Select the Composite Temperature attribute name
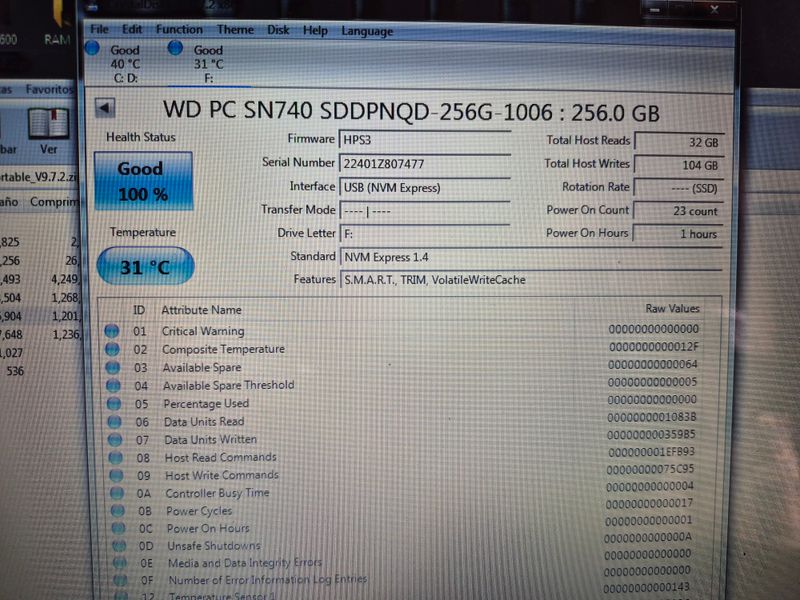Screen dimensions: 800x600 [x=223, y=349]
